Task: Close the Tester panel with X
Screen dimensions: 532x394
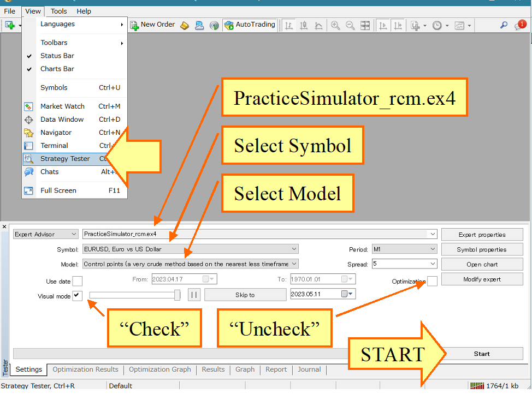Action: click(x=4, y=226)
